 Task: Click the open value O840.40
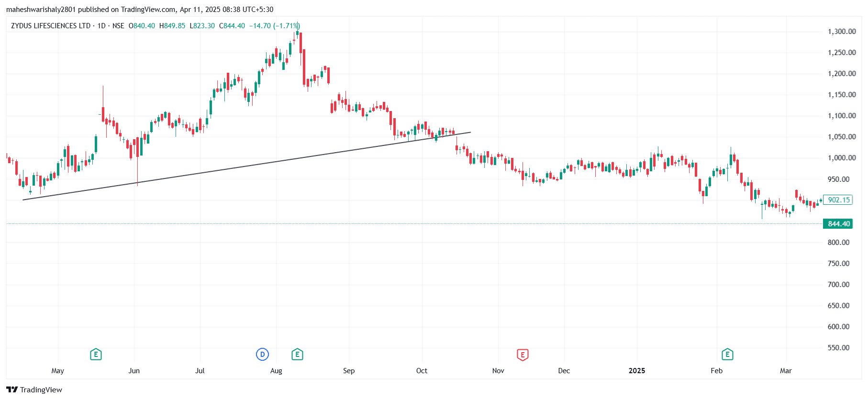(x=142, y=26)
